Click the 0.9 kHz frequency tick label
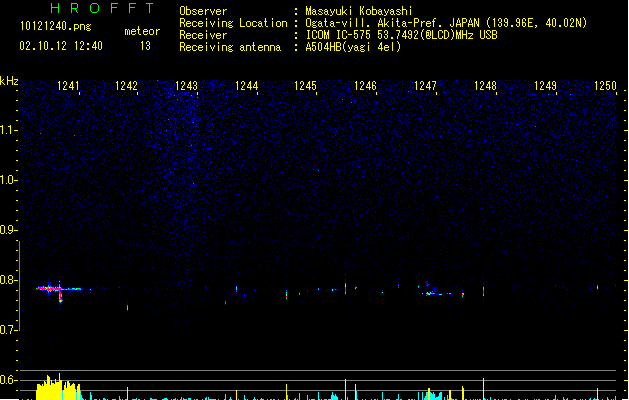The width and height of the screenshot is (629, 400). 8,230
